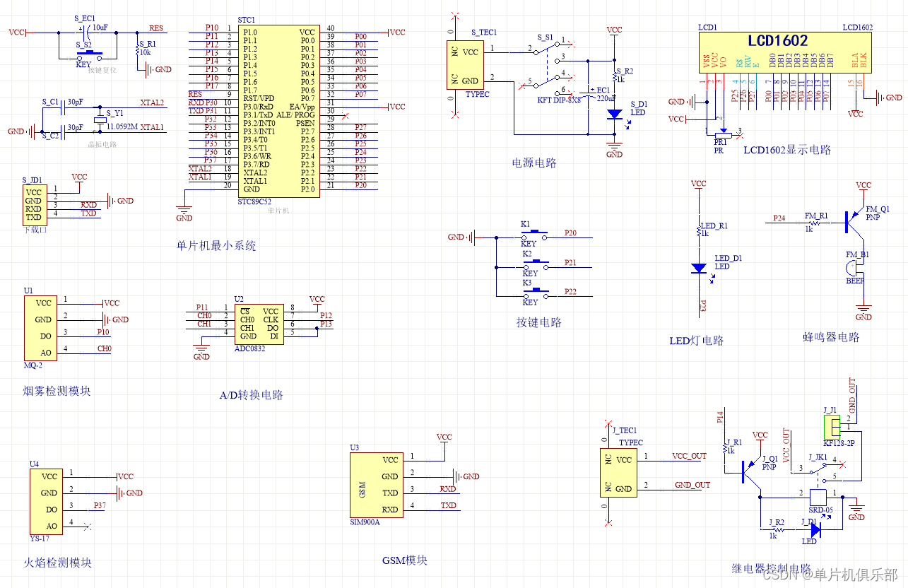Image resolution: width=908 pixels, height=588 pixels.
Task: Click the '火焰检测模块' section title
Action: tap(57, 563)
